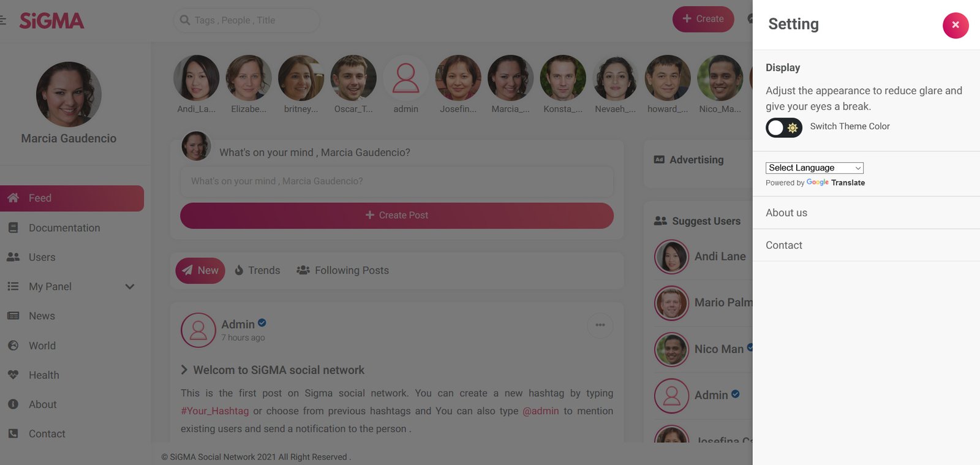Close the Setting panel with the X
This screenshot has height=465, width=980.
click(955, 25)
